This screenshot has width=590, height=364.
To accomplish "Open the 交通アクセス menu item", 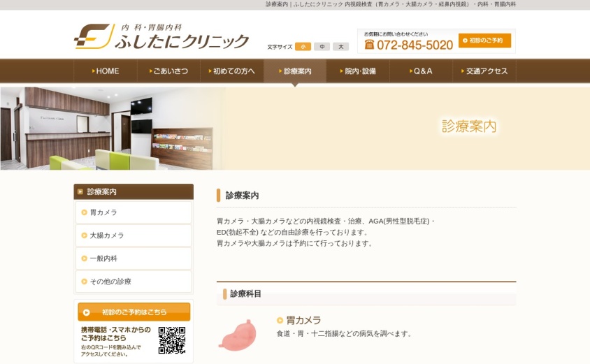I will [x=484, y=71].
